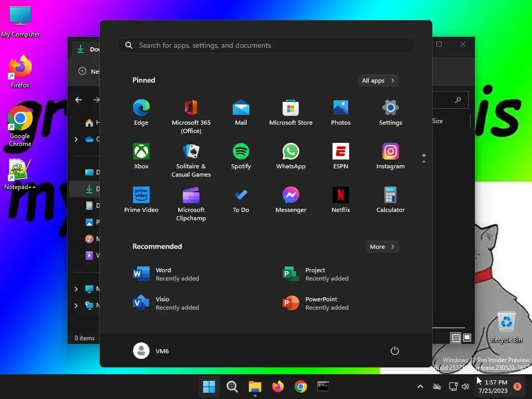
Task: Open the clock showing 1:57 PM
Action: [494, 387]
